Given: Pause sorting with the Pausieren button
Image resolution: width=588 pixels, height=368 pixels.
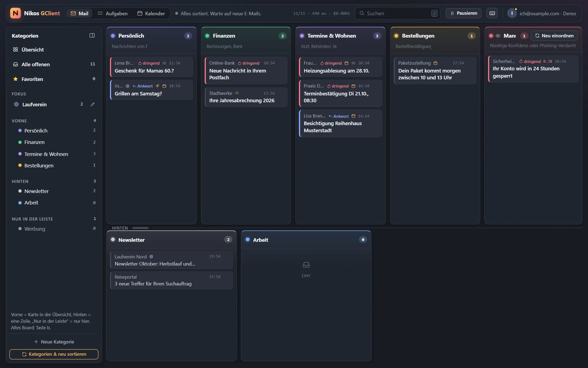Looking at the screenshot, I should pos(463,13).
